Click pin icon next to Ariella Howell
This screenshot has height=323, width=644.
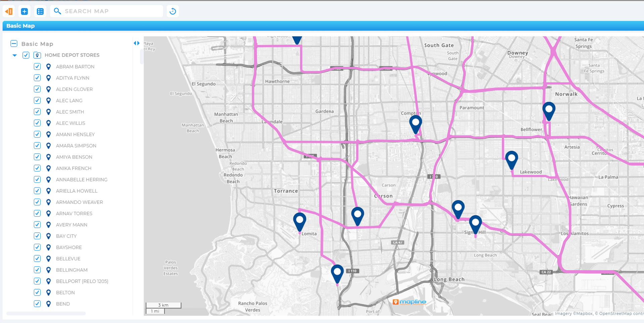48,191
